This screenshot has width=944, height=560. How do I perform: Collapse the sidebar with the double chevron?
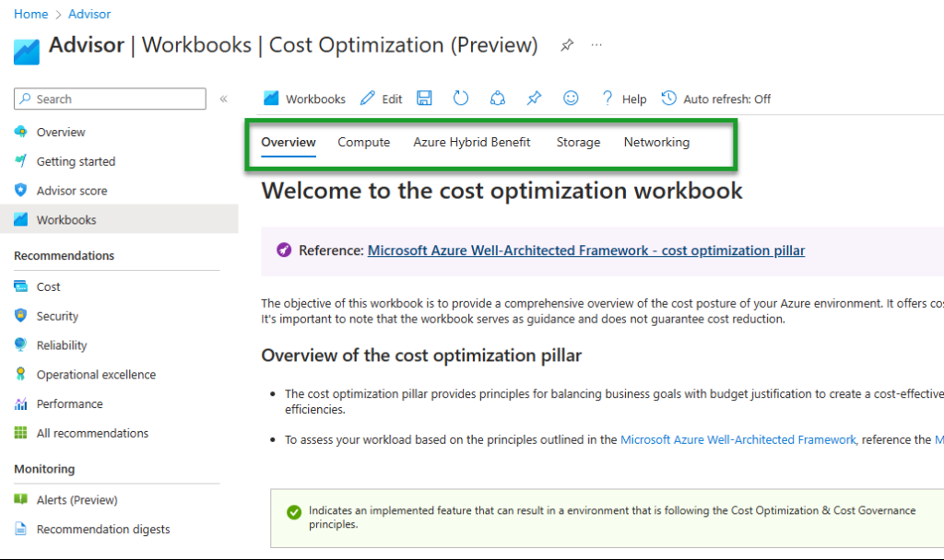[x=222, y=99]
